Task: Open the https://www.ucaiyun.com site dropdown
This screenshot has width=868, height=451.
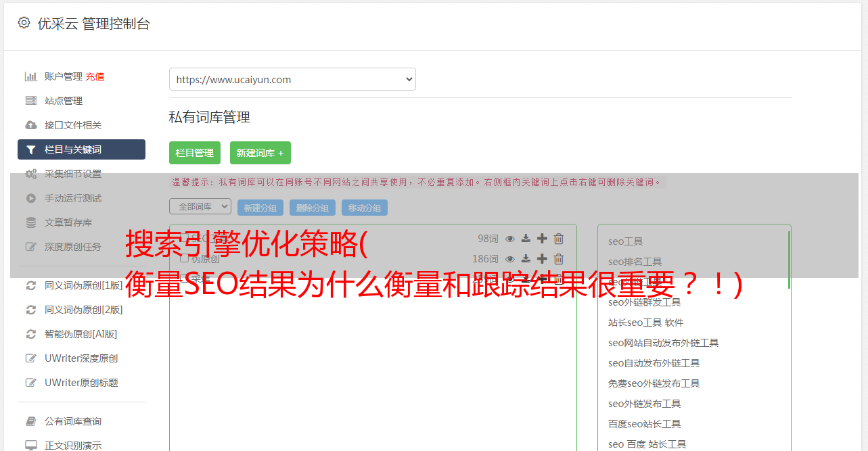Action: [x=292, y=79]
